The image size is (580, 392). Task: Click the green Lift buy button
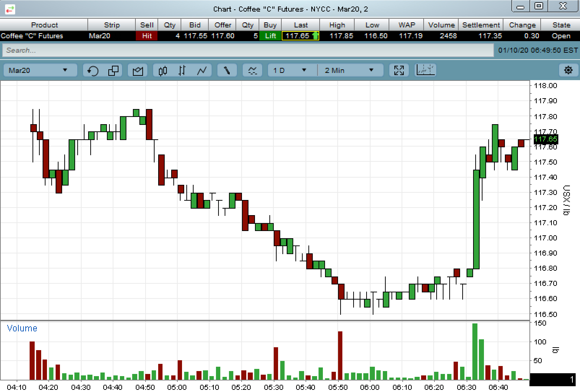(x=270, y=36)
